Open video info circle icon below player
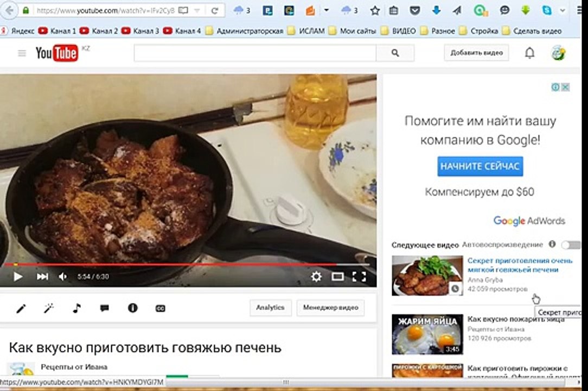The image size is (588, 391). click(x=133, y=308)
